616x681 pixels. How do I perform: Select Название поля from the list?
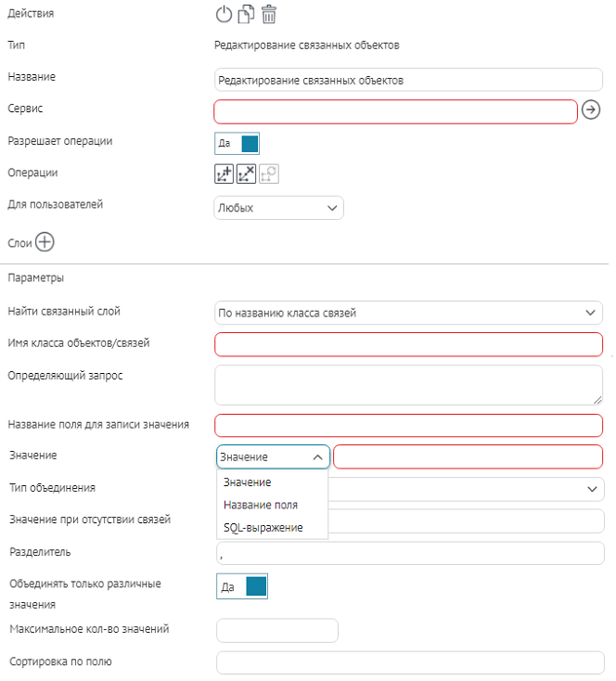(260, 506)
